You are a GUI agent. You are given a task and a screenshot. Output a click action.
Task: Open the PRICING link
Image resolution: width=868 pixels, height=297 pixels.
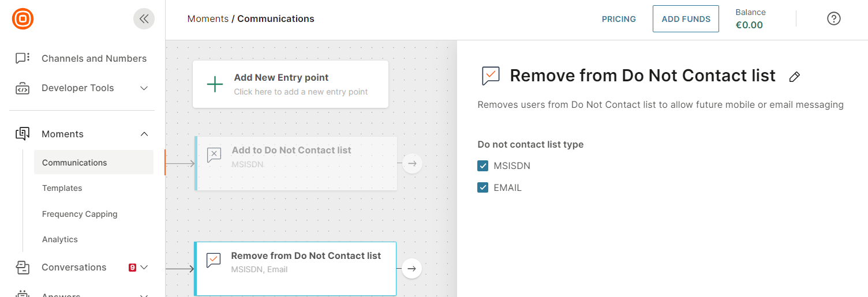(x=619, y=19)
